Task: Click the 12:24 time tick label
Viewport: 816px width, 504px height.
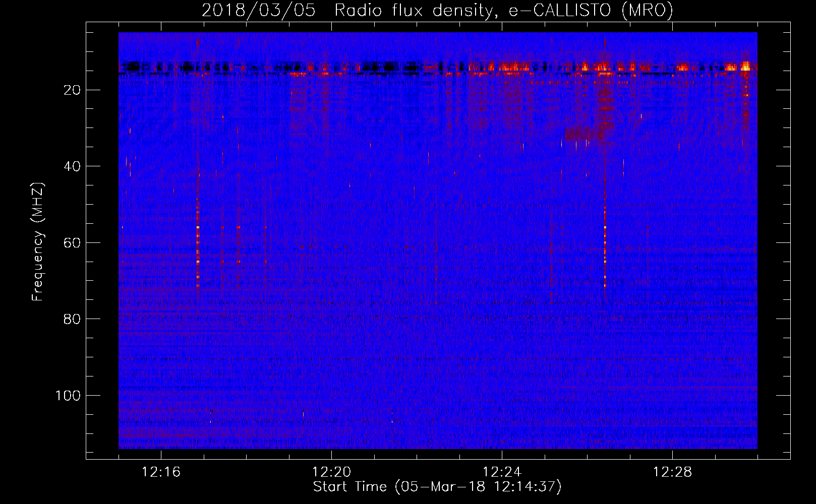Action: (x=502, y=472)
